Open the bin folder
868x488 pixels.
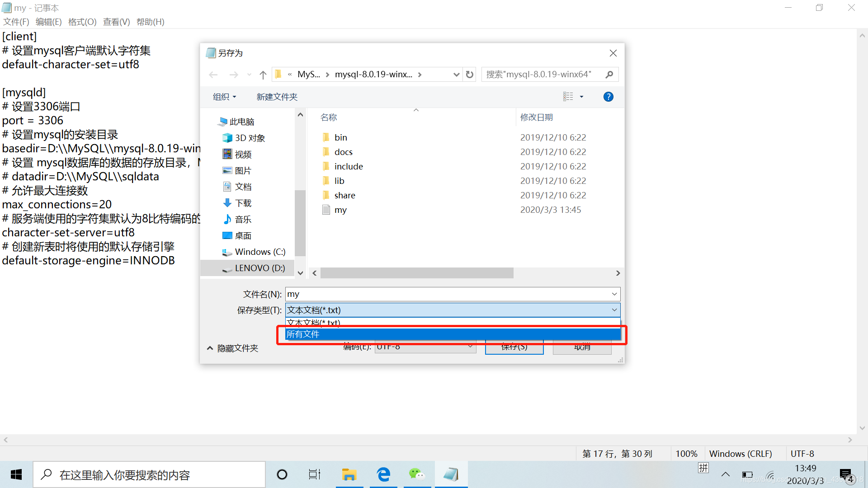pos(340,137)
